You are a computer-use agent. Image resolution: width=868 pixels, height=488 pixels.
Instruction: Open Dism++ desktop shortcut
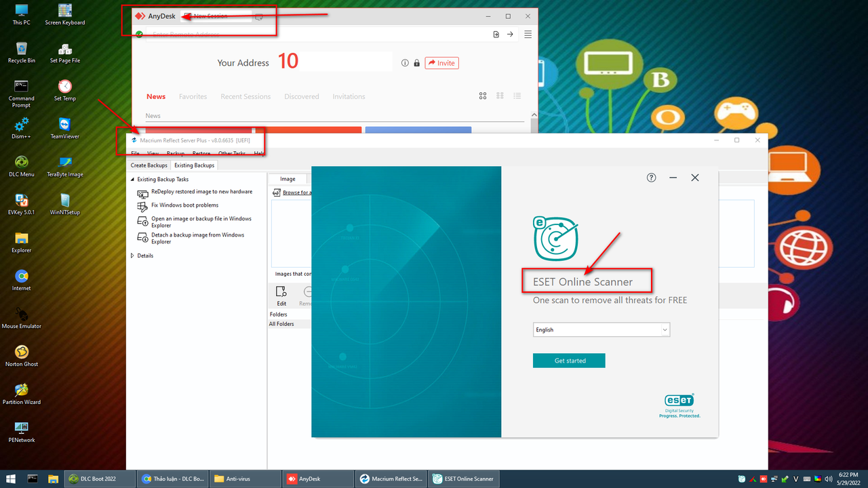(22, 128)
